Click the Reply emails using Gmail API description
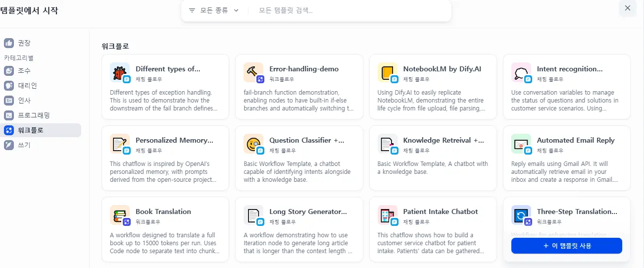Viewport: 644px width, 268px height. [x=565, y=171]
